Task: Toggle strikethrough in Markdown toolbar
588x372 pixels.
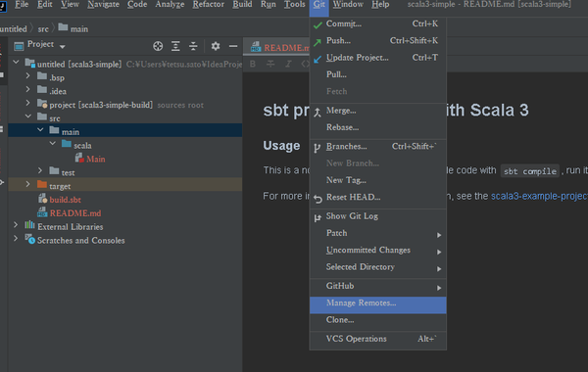Action: pos(270,64)
